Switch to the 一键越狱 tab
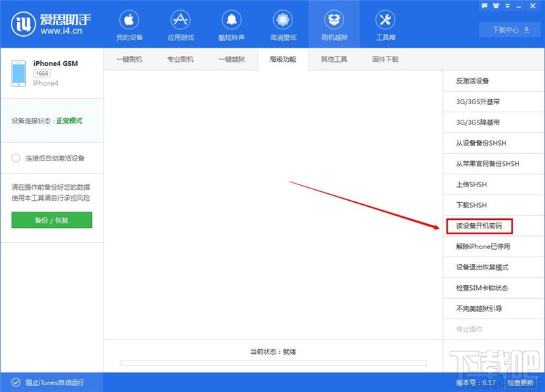The width and height of the screenshot is (545, 392). [232, 59]
